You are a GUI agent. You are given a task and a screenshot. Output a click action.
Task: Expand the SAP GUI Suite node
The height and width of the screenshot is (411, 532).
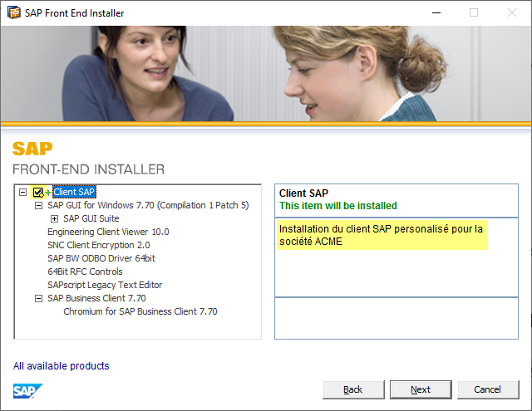point(54,219)
